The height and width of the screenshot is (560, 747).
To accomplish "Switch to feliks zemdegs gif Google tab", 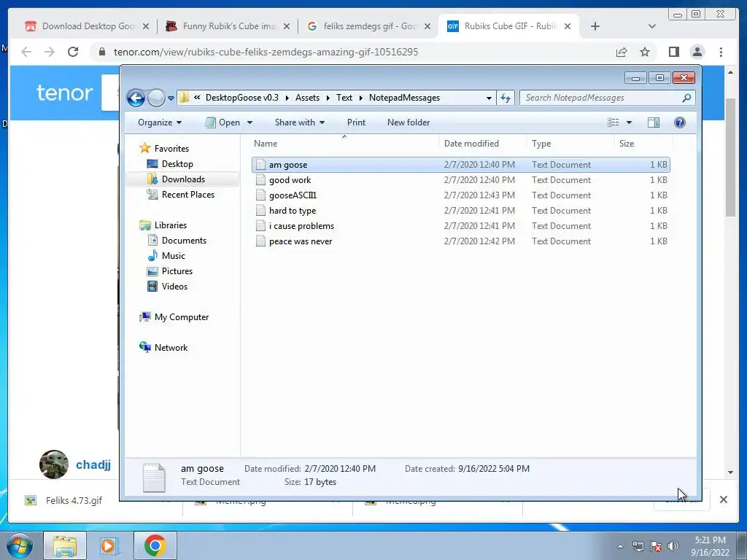I will 369,26.
